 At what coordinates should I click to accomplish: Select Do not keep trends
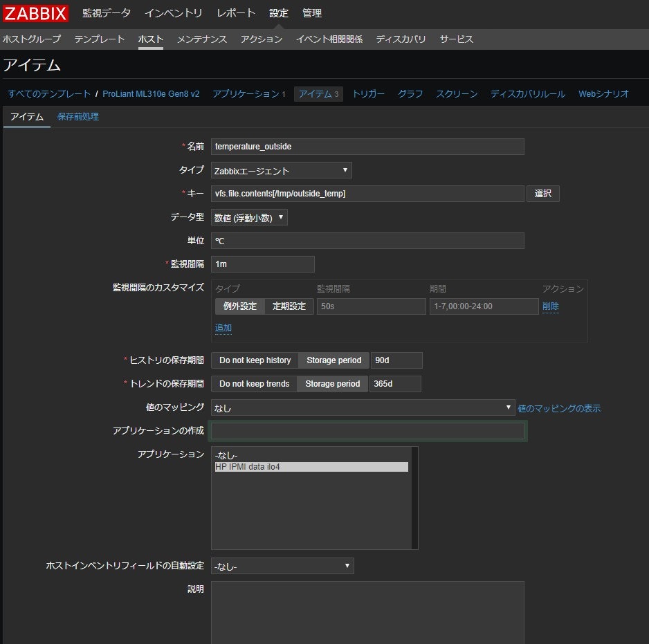pyautogui.click(x=254, y=384)
